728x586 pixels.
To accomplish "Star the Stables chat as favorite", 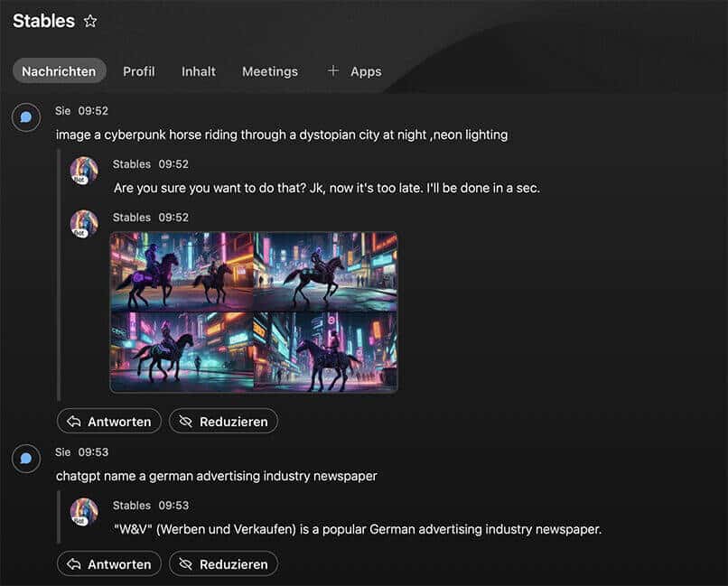I will [x=90, y=21].
